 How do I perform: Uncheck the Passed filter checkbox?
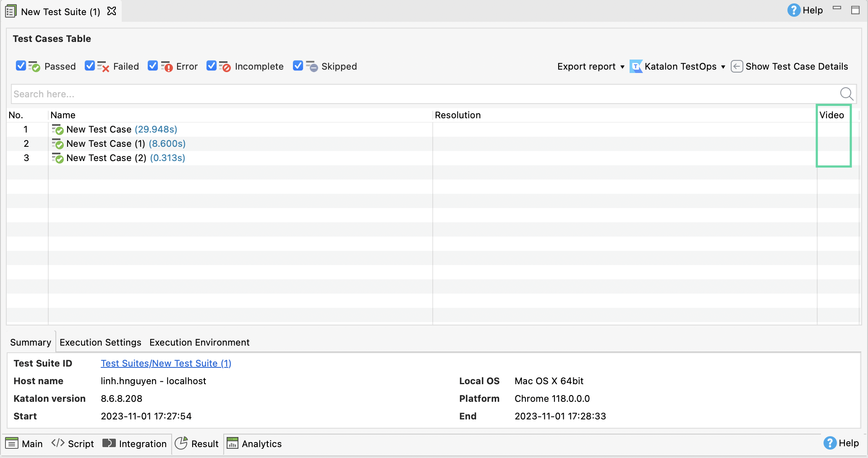(21, 65)
